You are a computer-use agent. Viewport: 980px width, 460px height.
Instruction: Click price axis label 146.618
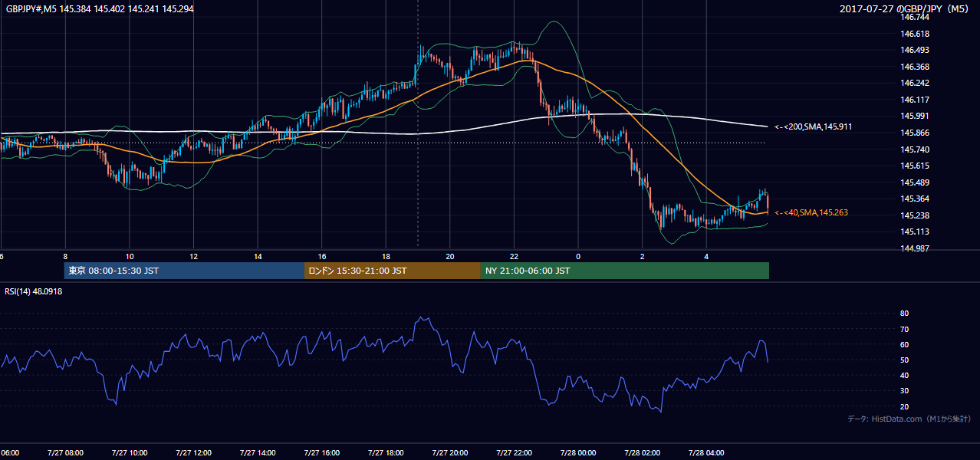914,34
